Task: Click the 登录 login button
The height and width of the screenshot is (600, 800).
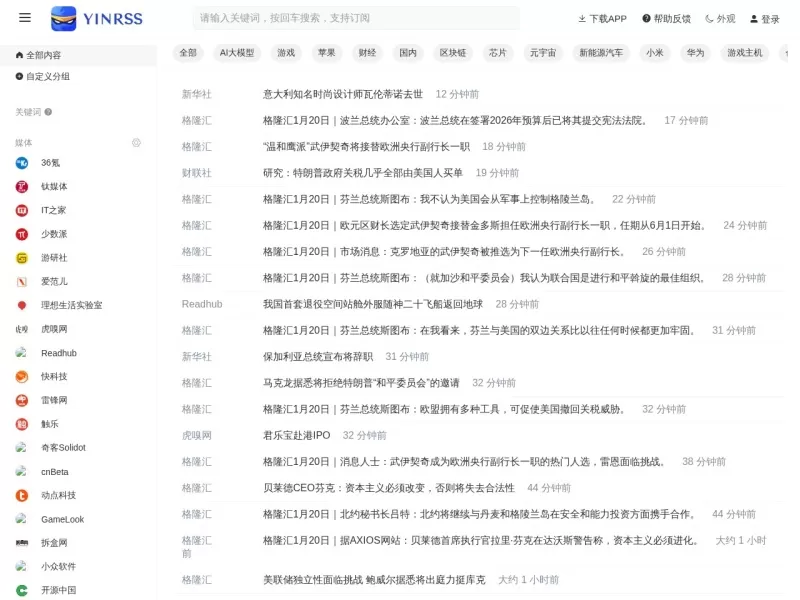Action: (x=768, y=18)
